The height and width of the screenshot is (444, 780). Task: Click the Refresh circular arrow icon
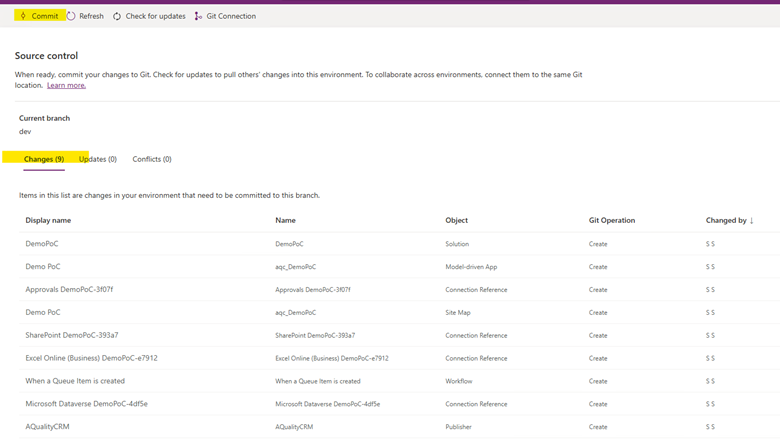click(71, 16)
